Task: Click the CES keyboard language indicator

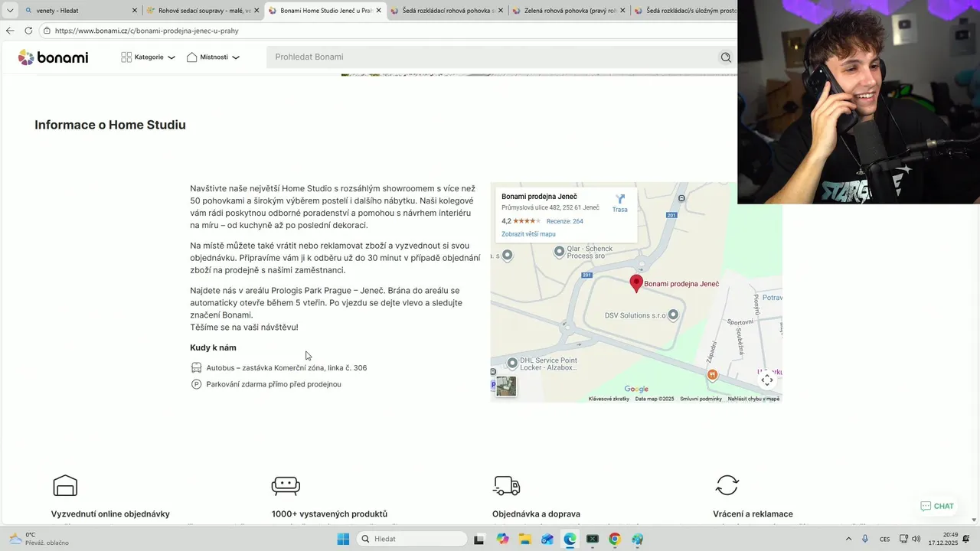Action: pos(885,539)
